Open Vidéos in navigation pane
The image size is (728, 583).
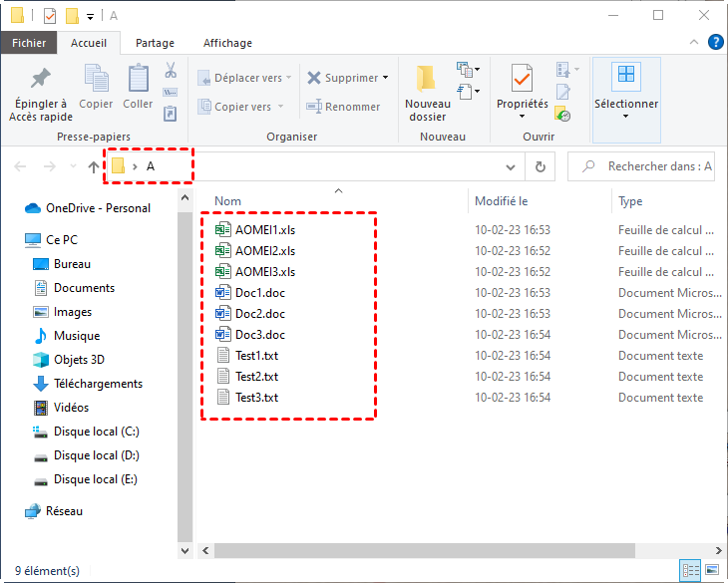(61, 408)
